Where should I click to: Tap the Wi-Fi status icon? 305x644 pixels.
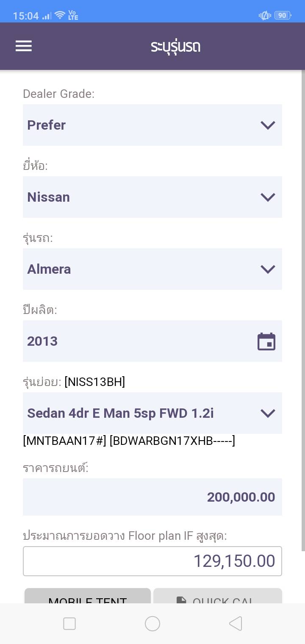[60, 16]
